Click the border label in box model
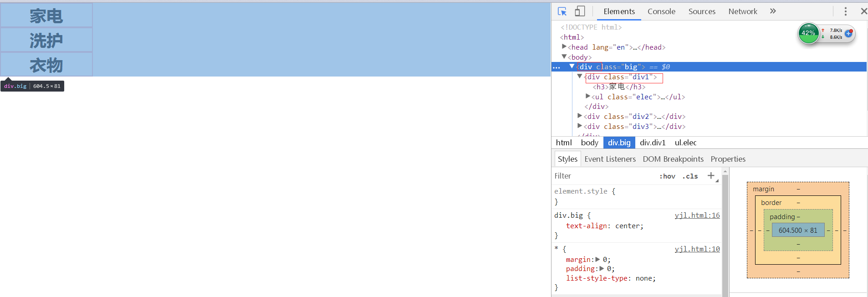This screenshot has height=297, width=868. coord(771,203)
